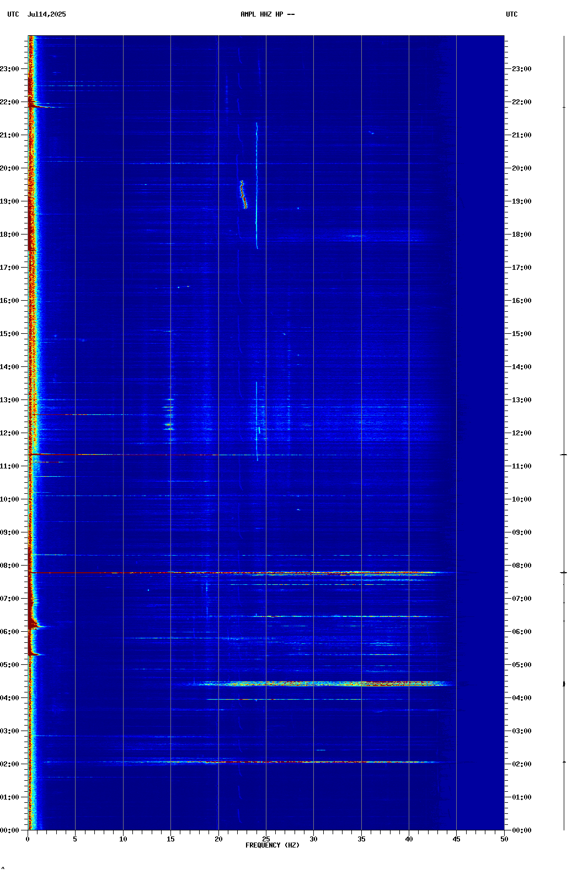The image size is (588, 874).
Task: Click the short red-yellow streak near 22.5 Hz, 19:30
Action: pyautogui.click(x=243, y=194)
